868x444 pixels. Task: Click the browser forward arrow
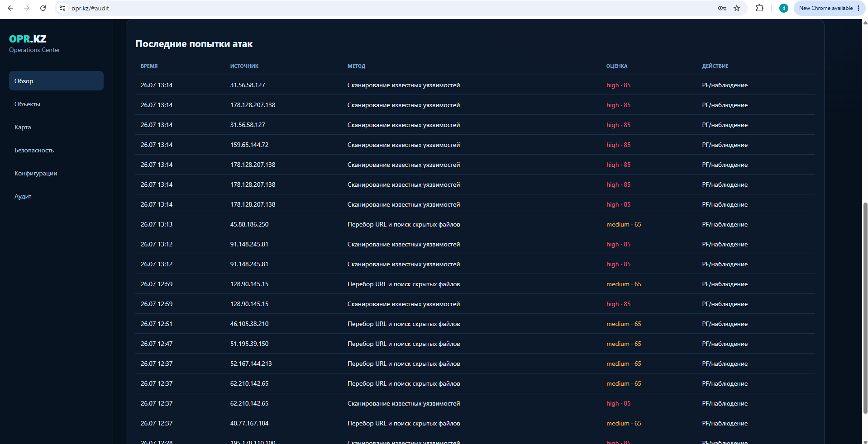[x=27, y=8]
